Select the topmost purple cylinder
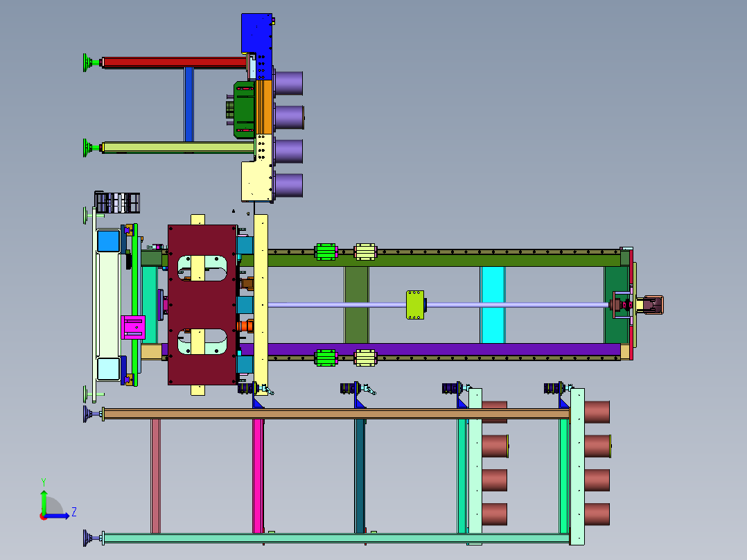Image resolution: width=747 pixels, height=560 pixels. tap(288, 83)
